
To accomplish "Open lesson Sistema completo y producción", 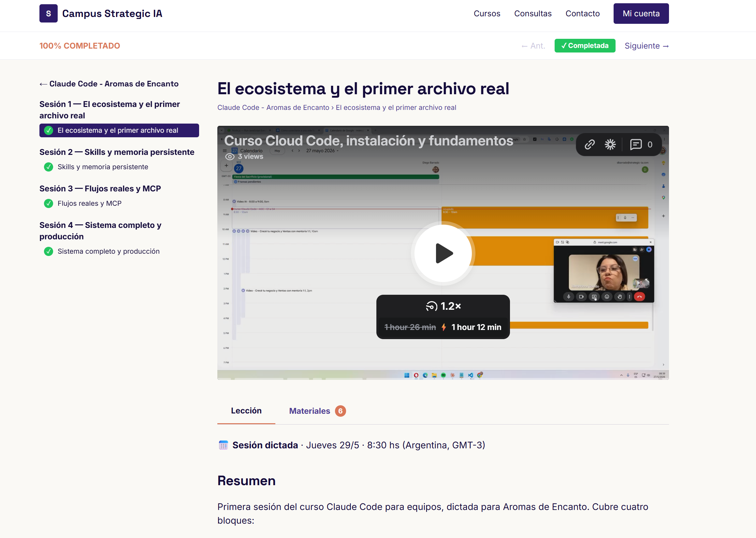I will [109, 251].
